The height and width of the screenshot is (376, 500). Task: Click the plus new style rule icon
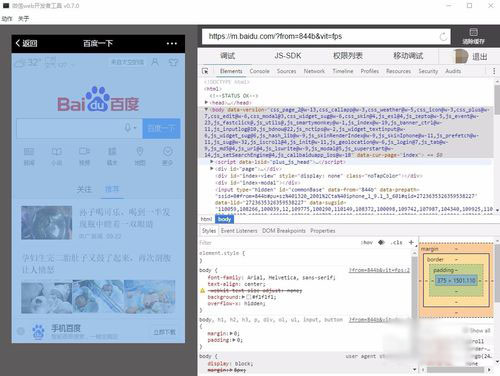[411, 242]
